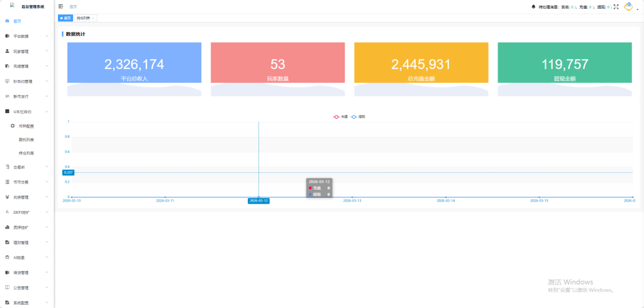
Task: Expand the 交易所 menu chevron
Action: click(47, 167)
